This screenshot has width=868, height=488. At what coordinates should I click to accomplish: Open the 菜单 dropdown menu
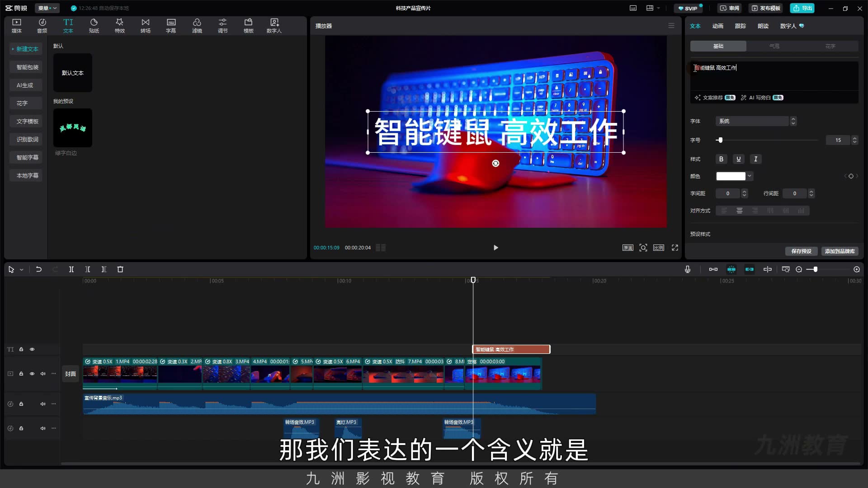[47, 8]
